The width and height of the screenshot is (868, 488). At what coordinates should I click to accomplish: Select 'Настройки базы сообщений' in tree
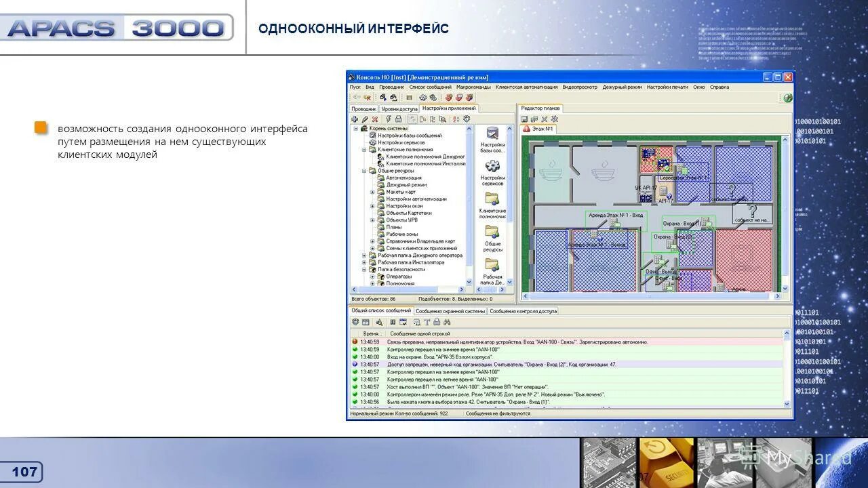click(x=410, y=136)
